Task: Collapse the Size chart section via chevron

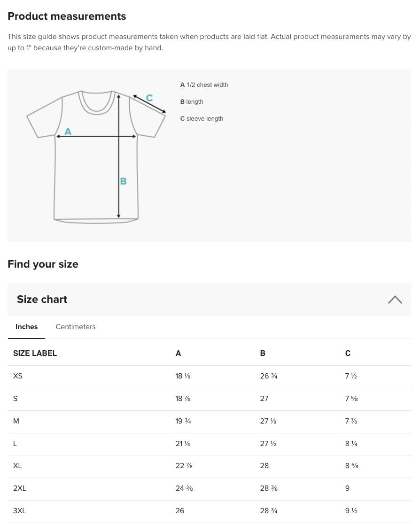Action: click(x=395, y=300)
